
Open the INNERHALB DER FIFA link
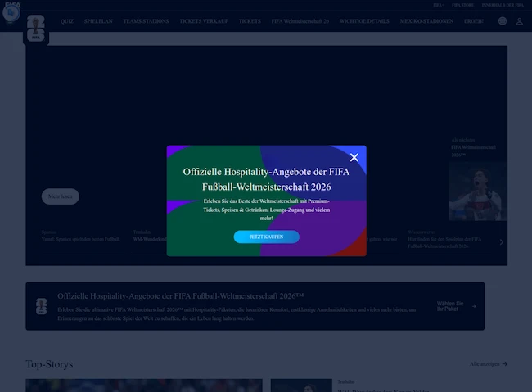[x=503, y=5]
